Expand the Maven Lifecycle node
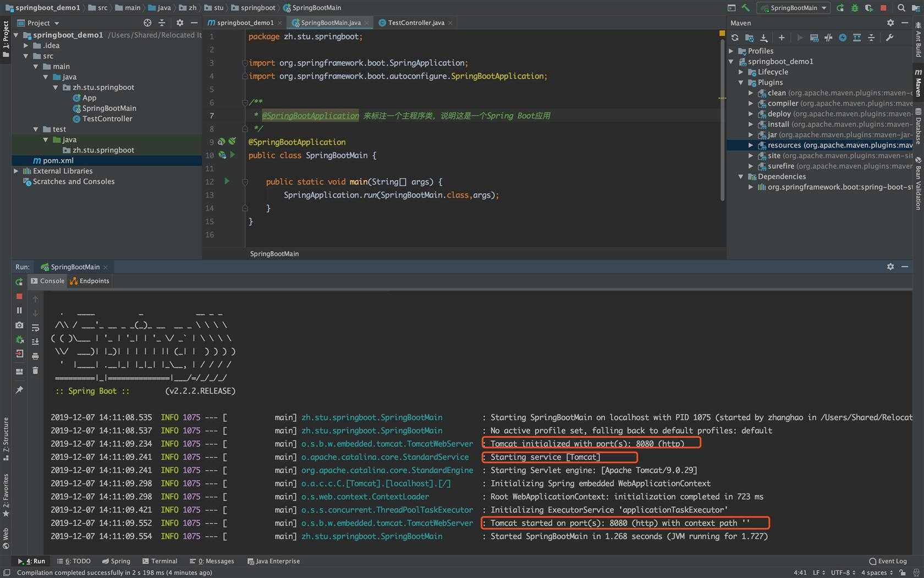Viewport: 924px width, 578px height. click(x=741, y=72)
